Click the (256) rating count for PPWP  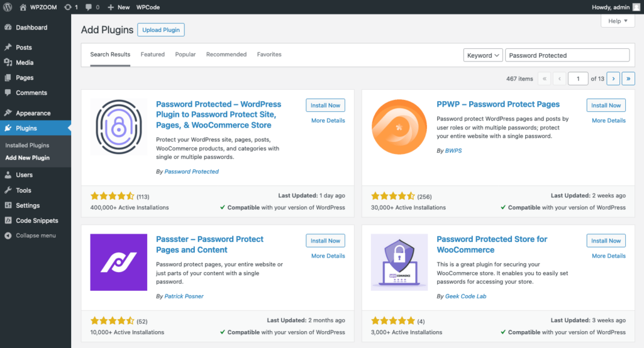[425, 197]
